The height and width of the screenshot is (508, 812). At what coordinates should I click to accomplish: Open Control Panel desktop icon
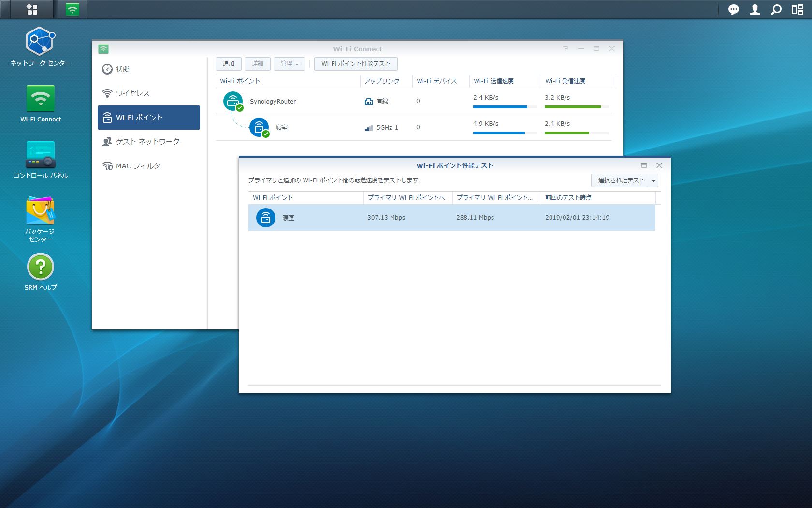(x=41, y=160)
